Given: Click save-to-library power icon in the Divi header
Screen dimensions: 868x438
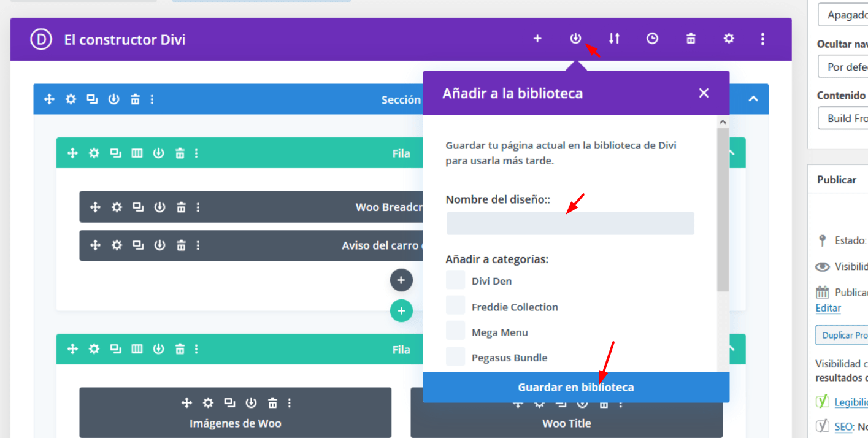Looking at the screenshot, I should pyautogui.click(x=575, y=39).
